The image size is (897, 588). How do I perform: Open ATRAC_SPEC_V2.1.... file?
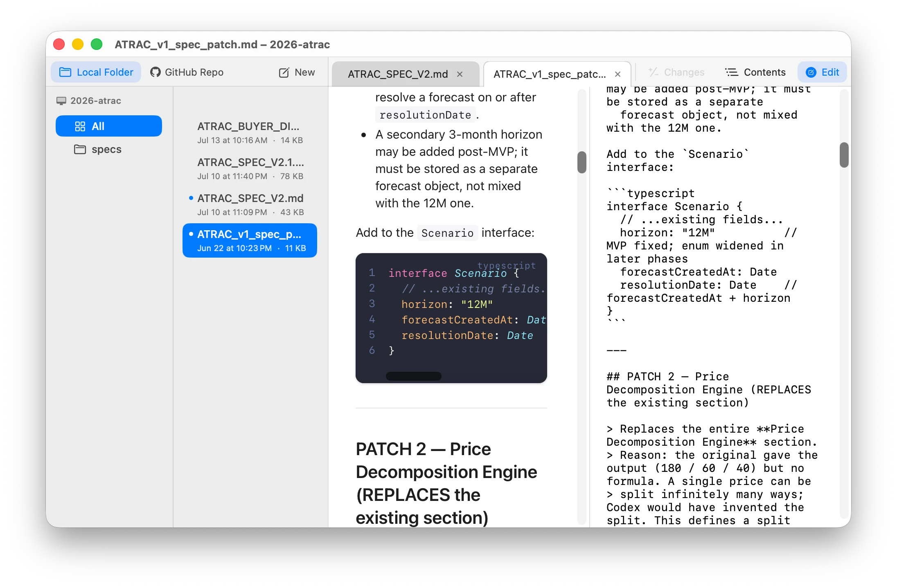click(x=250, y=168)
